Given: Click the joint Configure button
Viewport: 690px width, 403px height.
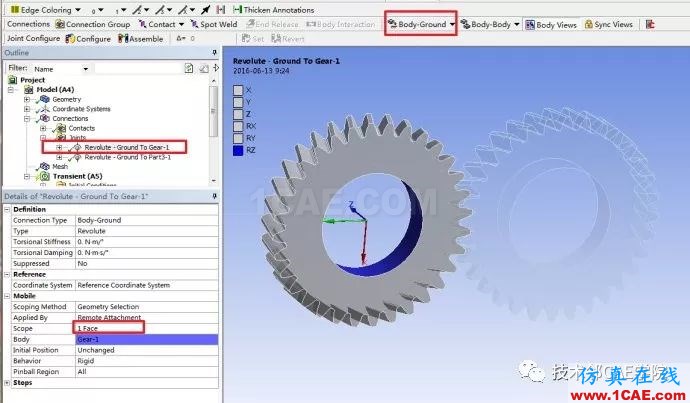Looking at the screenshot, I should click(88, 39).
